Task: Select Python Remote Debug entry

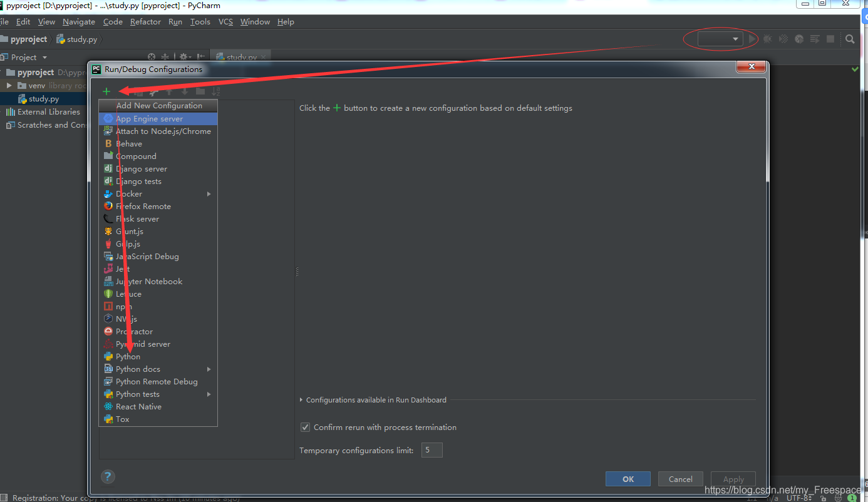Action: click(158, 381)
